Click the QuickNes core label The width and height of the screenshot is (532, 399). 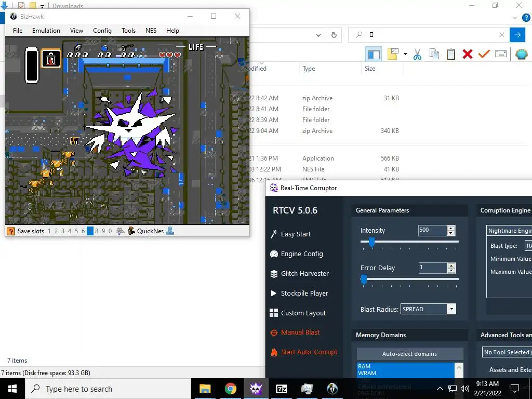click(150, 231)
